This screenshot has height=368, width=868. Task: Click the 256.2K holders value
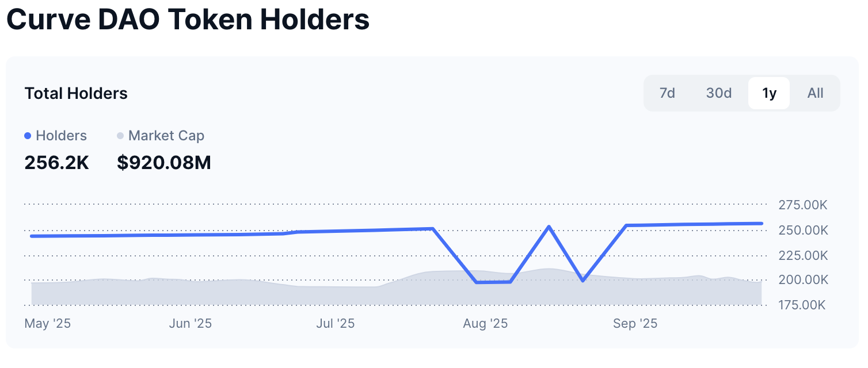point(56,163)
